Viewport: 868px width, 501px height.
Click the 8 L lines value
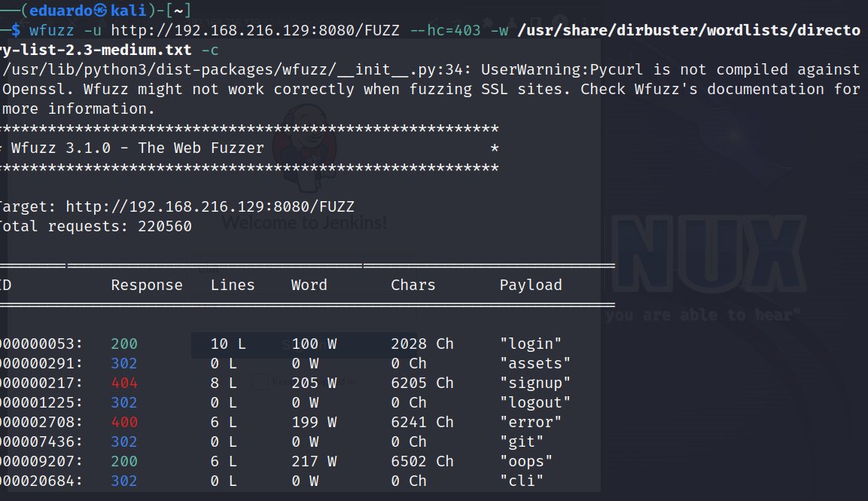(x=224, y=383)
